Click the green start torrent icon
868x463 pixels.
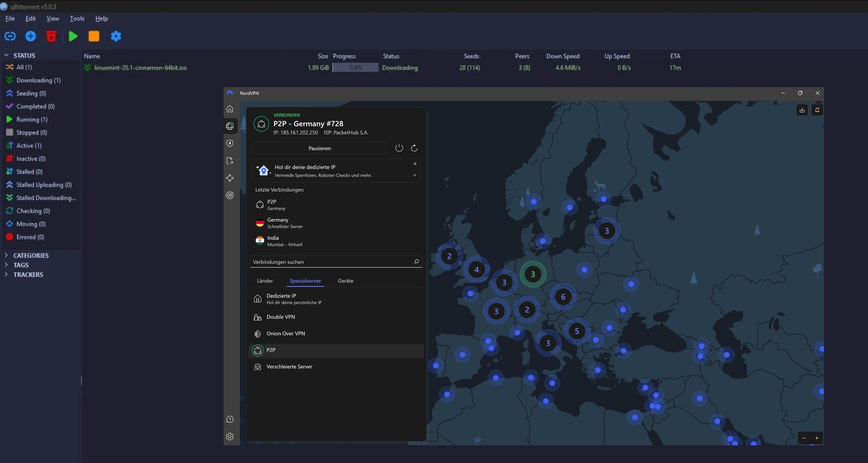73,36
